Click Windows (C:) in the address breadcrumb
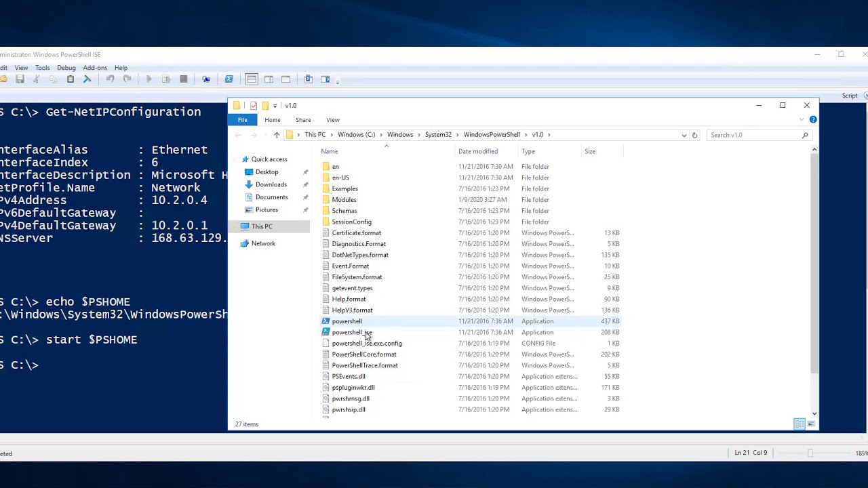The height and width of the screenshot is (488, 868). (x=356, y=135)
